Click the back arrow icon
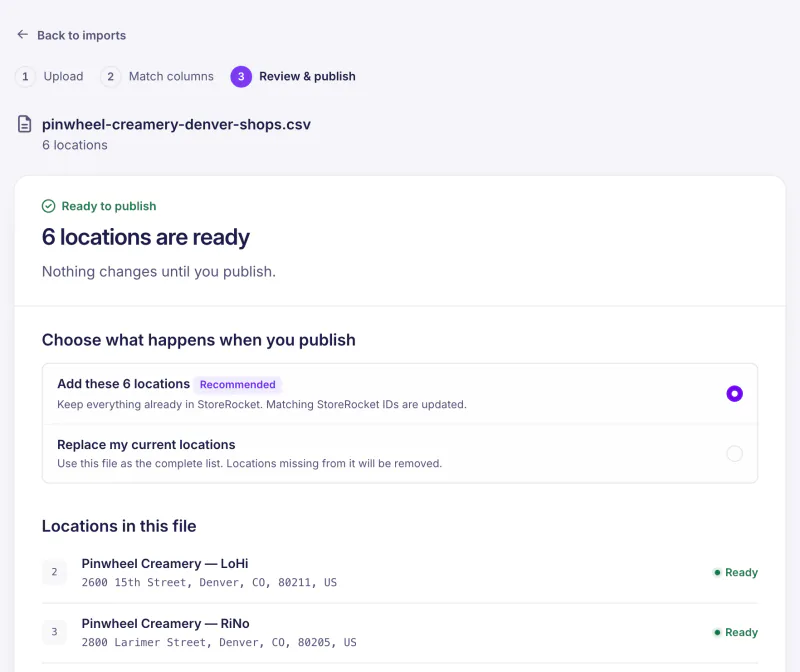Image resolution: width=800 pixels, height=672 pixels. (22, 35)
